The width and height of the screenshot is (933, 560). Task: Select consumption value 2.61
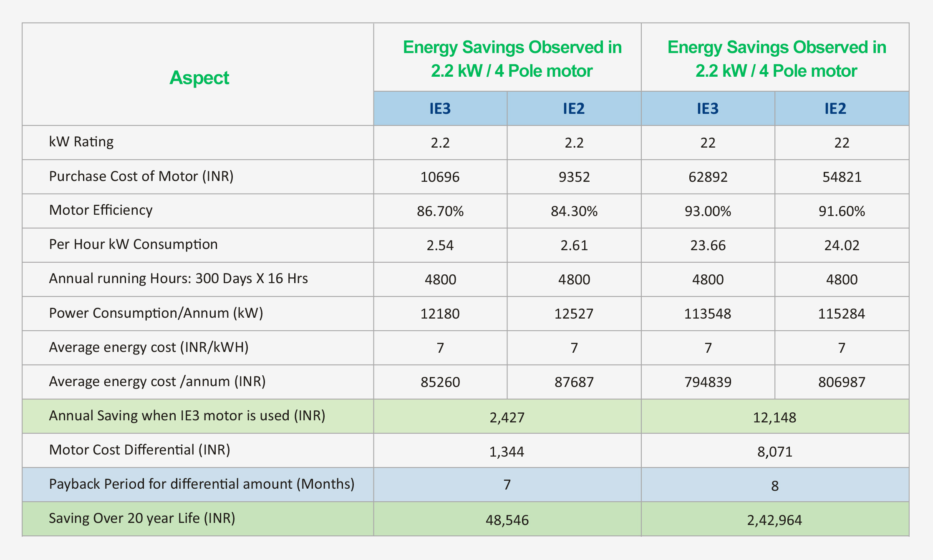[x=574, y=246]
